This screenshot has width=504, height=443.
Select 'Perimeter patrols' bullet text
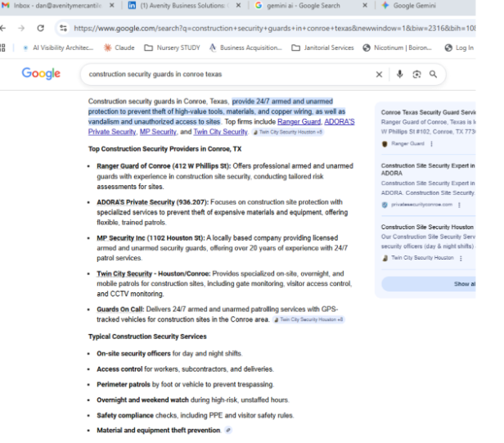tap(123, 384)
